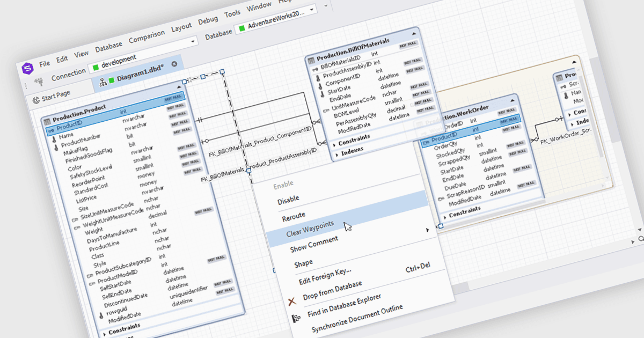
Task: Choose Edit Foreign Key in the context menu
Action: pos(325,275)
